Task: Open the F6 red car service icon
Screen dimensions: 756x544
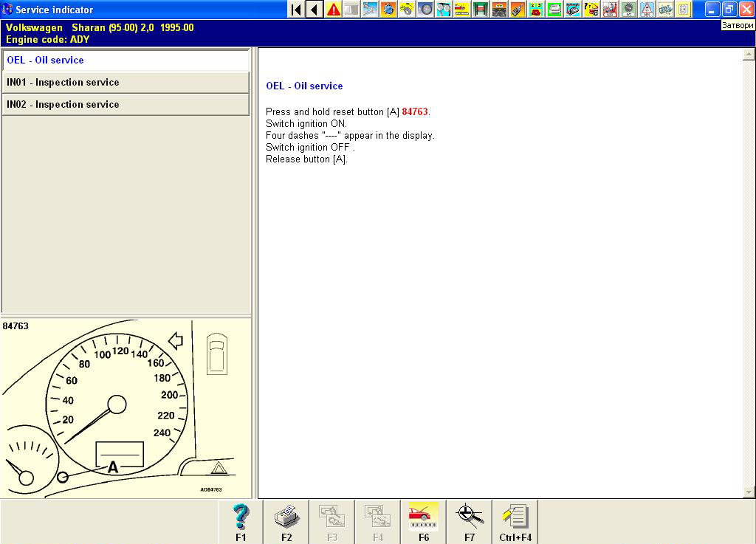Action: (424, 522)
